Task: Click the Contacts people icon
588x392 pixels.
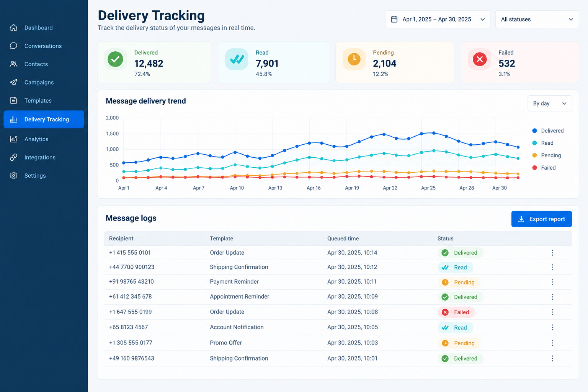Action: coord(13,64)
